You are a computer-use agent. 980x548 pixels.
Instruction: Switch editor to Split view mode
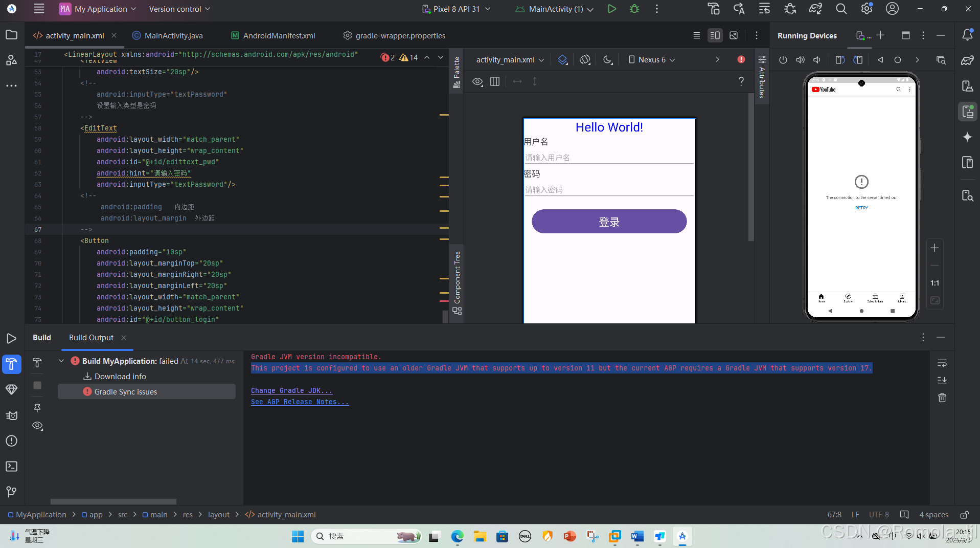pyautogui.click(x=714, y=35)
